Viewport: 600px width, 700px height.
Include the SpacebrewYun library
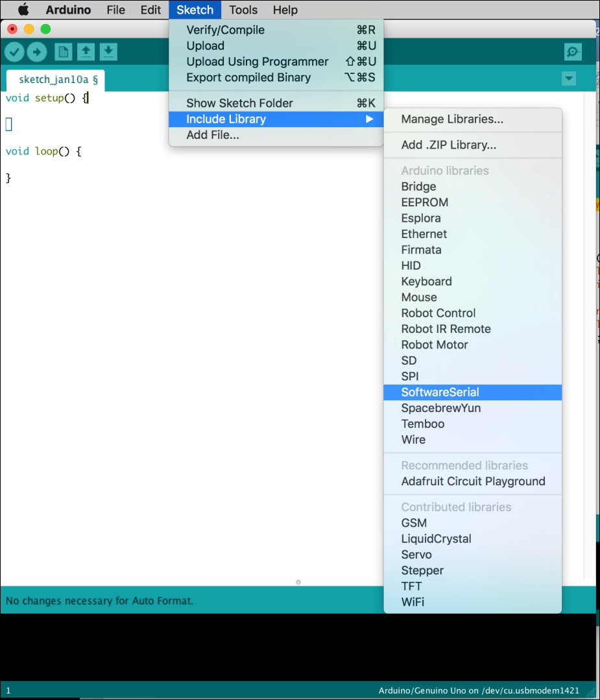(473, 408)
